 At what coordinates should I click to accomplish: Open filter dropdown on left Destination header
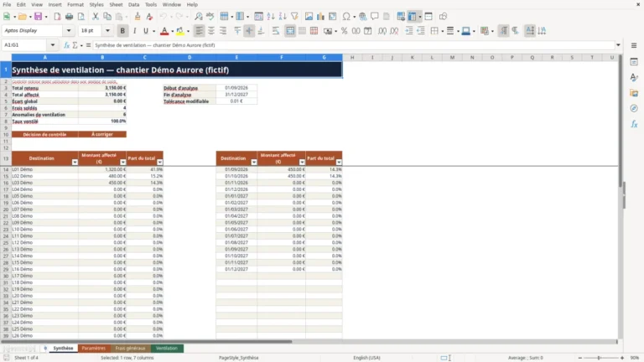[x=75, y=162]
